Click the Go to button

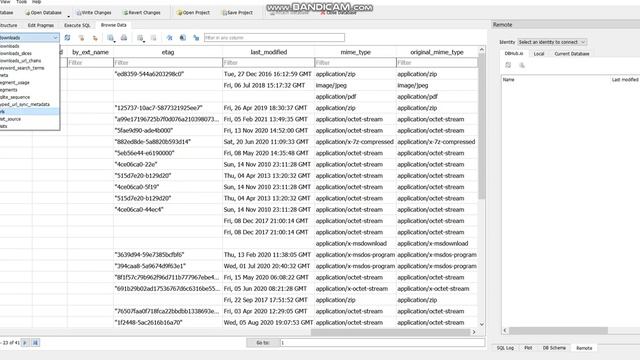(262, 343)
